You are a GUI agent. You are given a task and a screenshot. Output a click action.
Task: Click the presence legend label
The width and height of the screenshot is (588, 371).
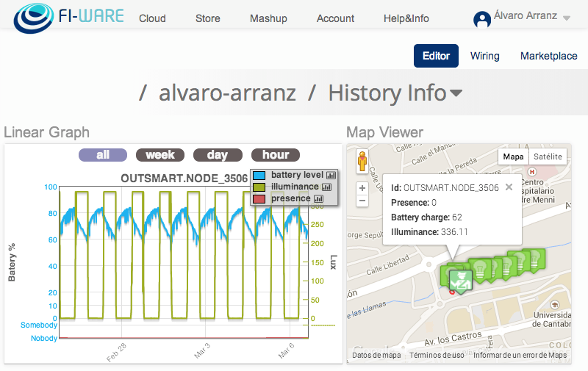tap(290, 198)
